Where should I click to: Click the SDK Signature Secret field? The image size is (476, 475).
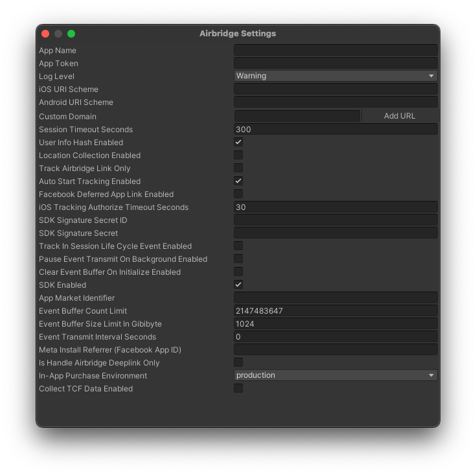click(335, 233)
